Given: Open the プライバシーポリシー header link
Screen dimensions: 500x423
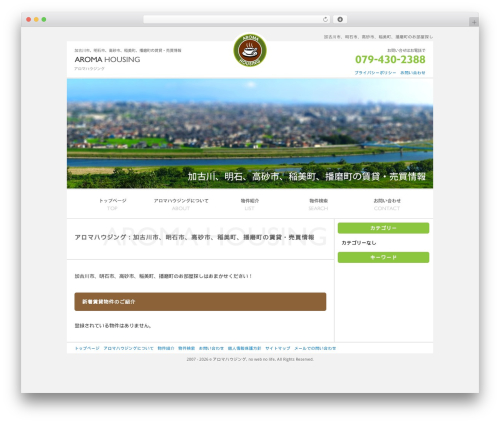Looking at the screenshot, I should click(x=375, y=73).
